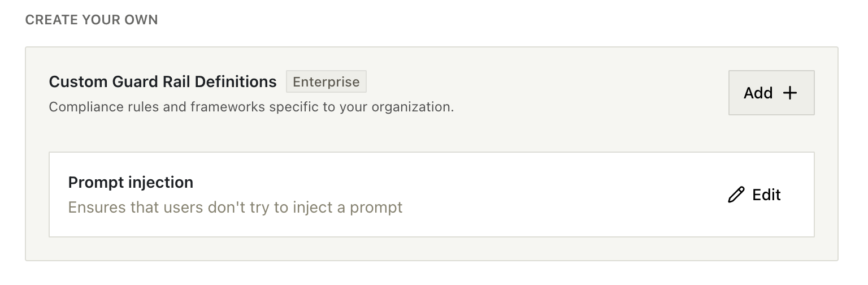Click the CREATE YOUR OWN section header
868x285 pixels.
tap(92, 20)
